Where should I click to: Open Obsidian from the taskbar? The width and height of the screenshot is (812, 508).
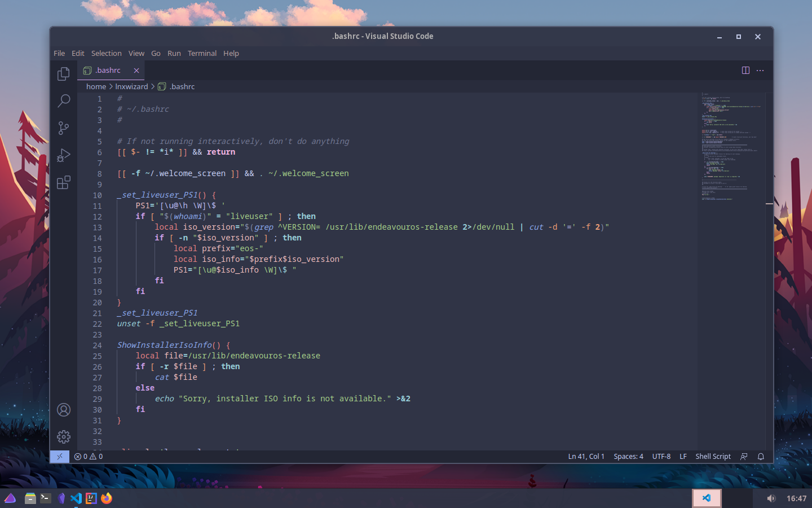point(61,498)
